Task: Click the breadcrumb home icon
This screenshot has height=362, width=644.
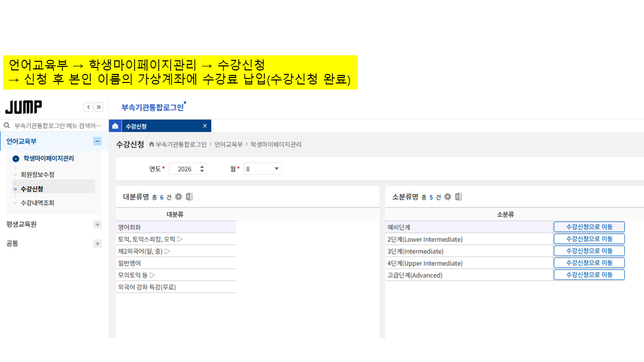Action: (x=151, y=144)
